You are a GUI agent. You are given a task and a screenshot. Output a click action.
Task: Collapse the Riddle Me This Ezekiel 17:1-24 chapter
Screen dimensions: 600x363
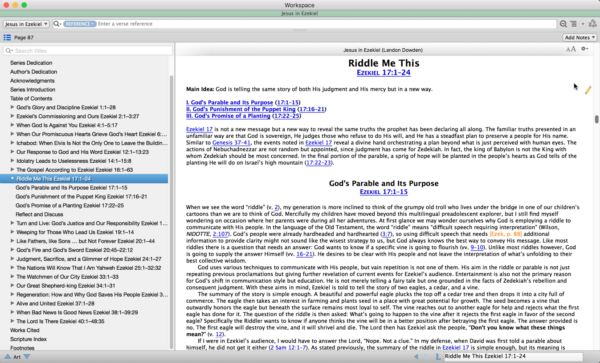click(x=12, y=179)
